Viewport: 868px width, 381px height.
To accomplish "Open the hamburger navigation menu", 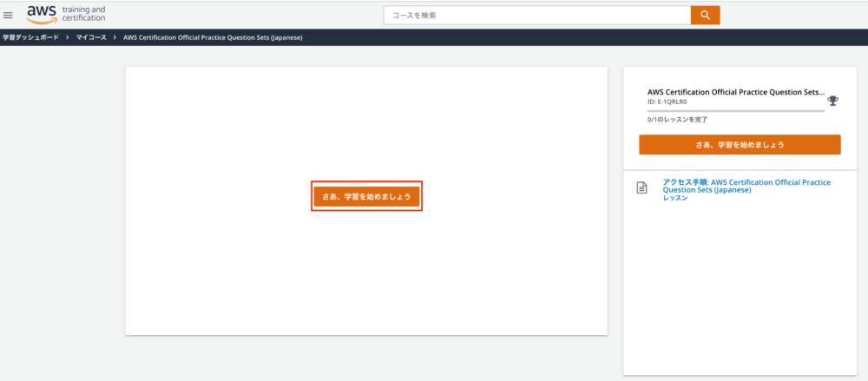I will pos(9,16).
